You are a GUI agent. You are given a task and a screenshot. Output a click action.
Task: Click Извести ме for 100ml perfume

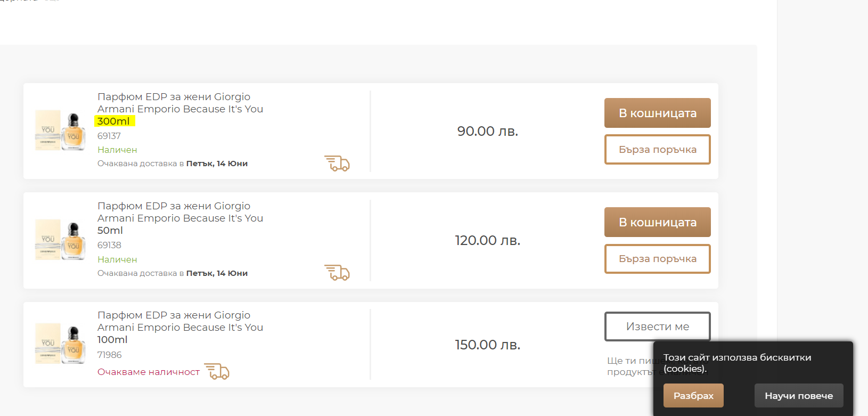pos(657,326)
